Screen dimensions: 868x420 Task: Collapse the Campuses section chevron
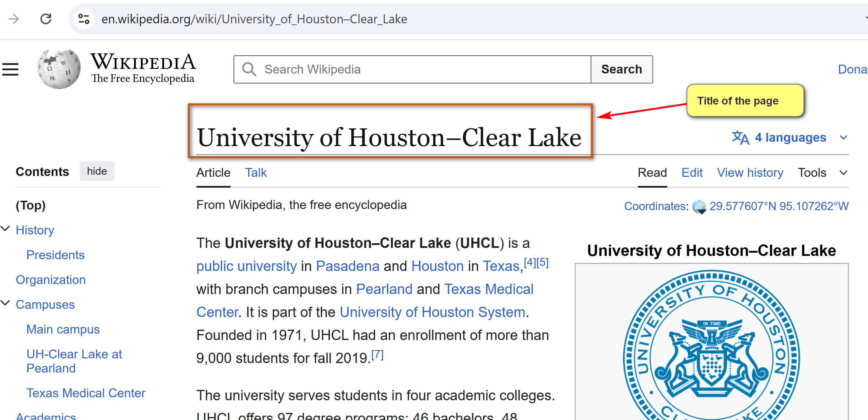click(x=5, y=303)
